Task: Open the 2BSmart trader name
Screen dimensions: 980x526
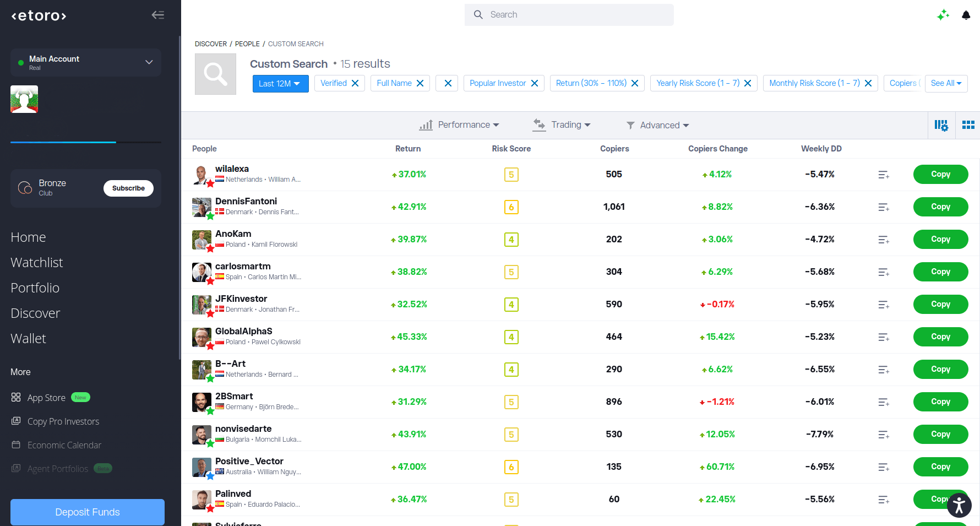Action: 234,397
